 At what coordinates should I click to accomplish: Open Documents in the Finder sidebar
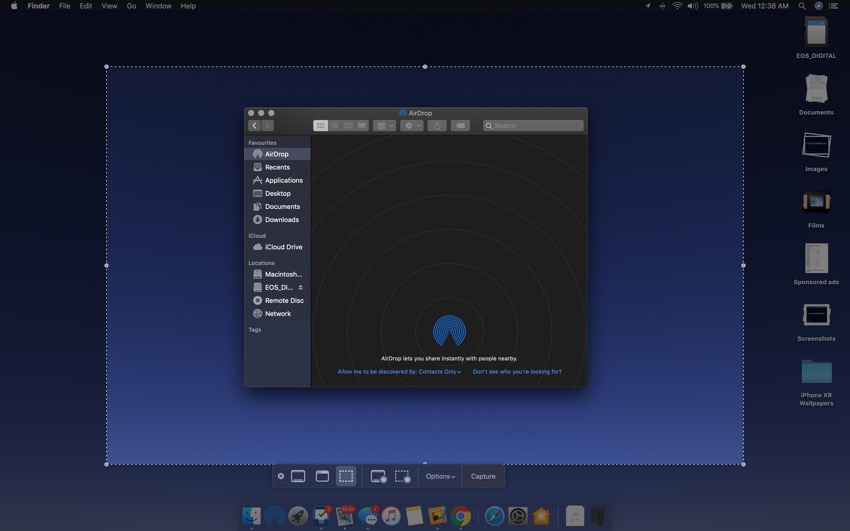tap(278, 206)
